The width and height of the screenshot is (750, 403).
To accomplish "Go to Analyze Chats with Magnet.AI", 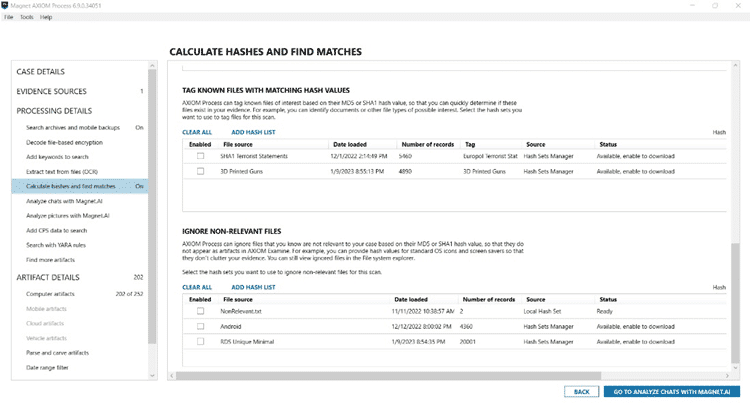I will pyautogui.click(x=672, y=392).
